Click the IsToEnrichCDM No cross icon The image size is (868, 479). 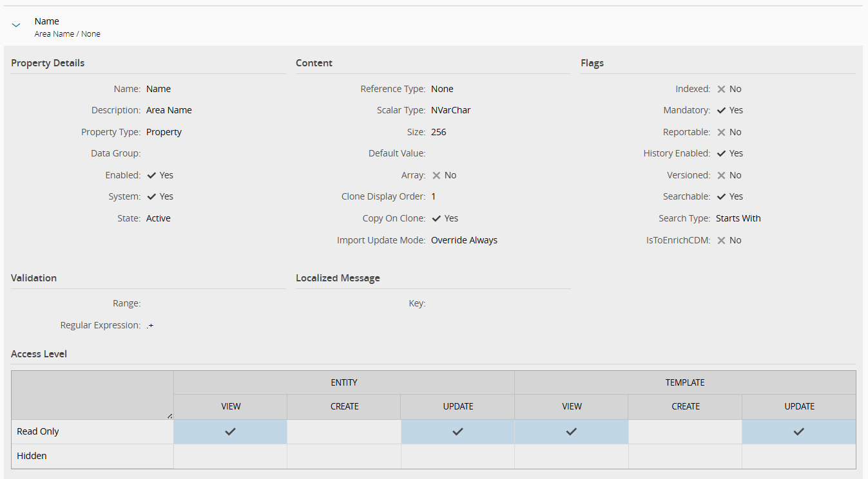[x=721, y=240]
